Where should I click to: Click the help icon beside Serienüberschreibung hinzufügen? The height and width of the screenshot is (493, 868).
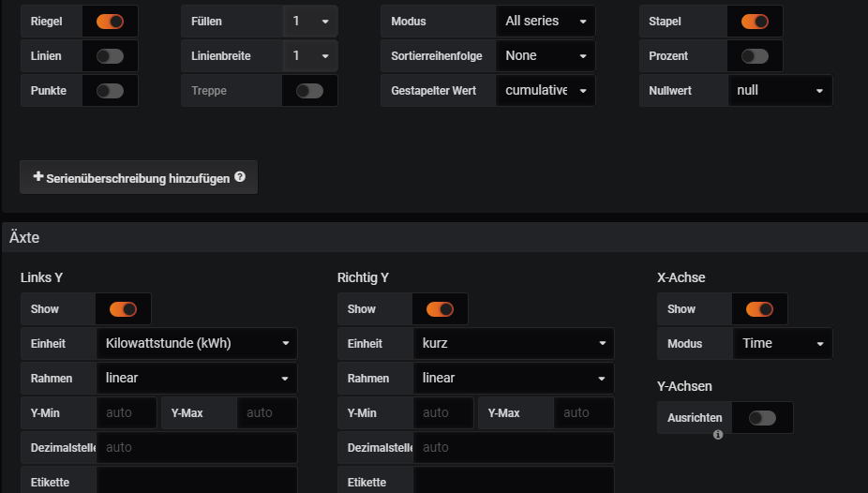(240, 177)
